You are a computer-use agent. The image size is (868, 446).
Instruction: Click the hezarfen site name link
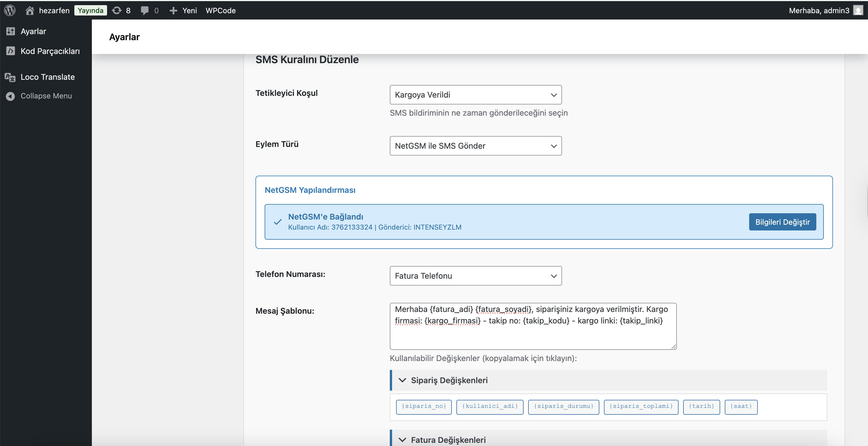click(x=54, y=10)
